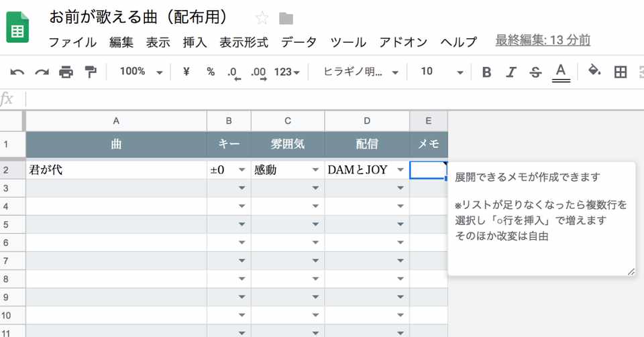This screenshot has width=644, height=337.
Task: Star the document title
Action: click(x=262, y=18)
